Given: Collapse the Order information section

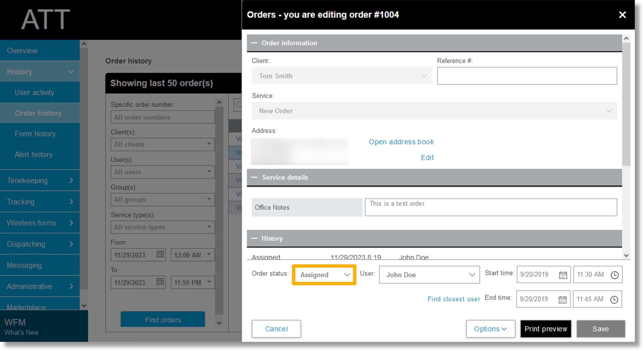Looking at the screenshot, I should (256, 43).
